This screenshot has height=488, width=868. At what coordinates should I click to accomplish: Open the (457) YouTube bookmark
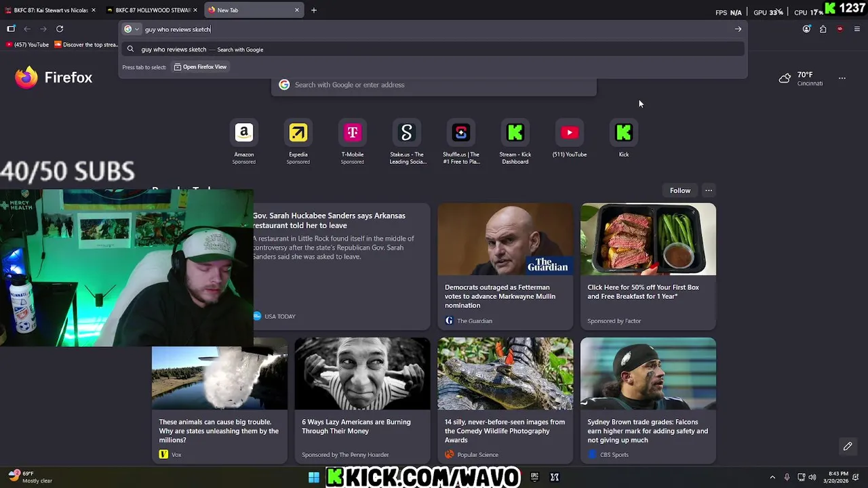point(27,45)
